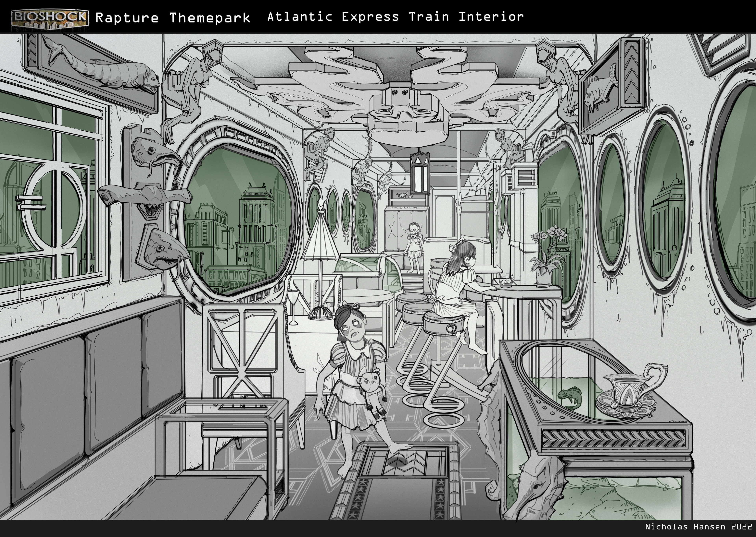Click the glass of ice on counter

506,282
